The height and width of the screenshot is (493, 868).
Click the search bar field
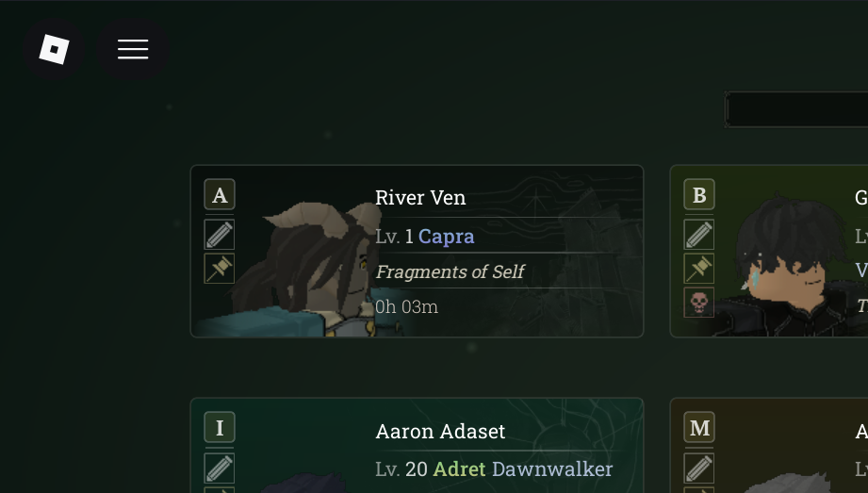point(796,110)
